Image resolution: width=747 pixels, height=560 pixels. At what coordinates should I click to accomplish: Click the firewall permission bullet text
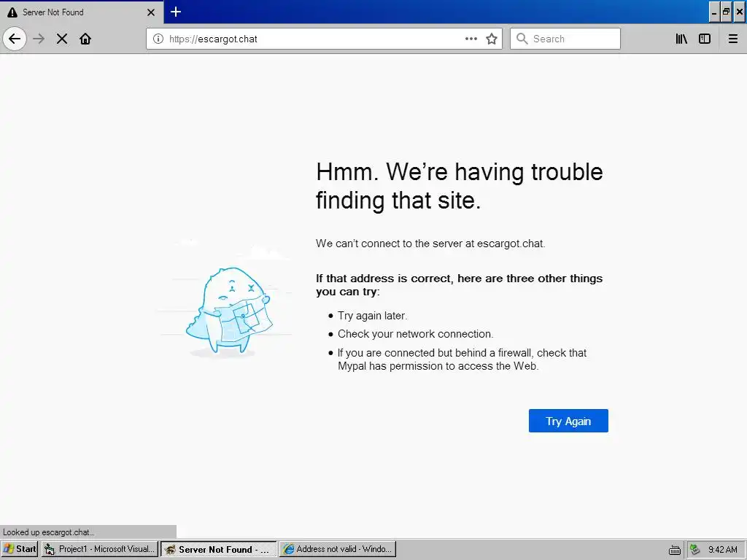[462, 359]
